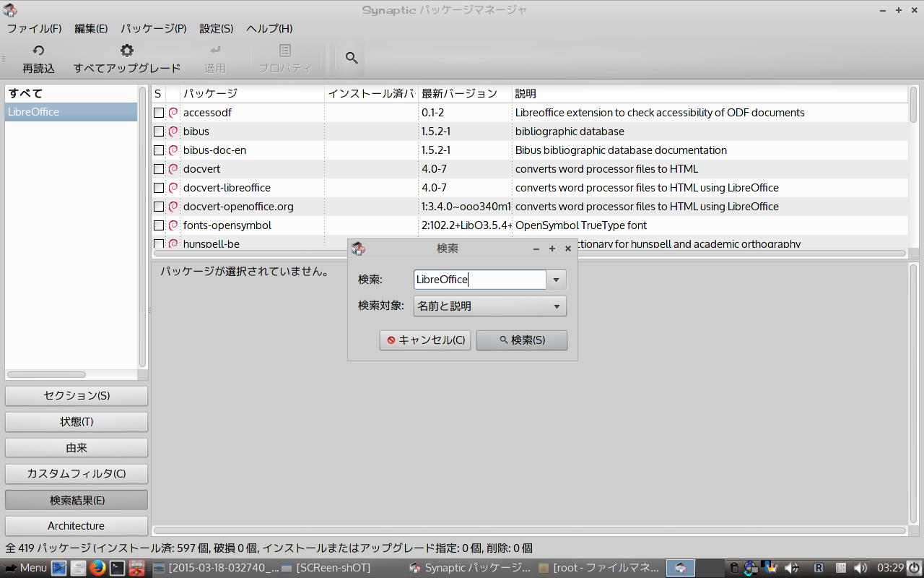
Task: Click the R icon in system tray
Action: coord(819,568)
